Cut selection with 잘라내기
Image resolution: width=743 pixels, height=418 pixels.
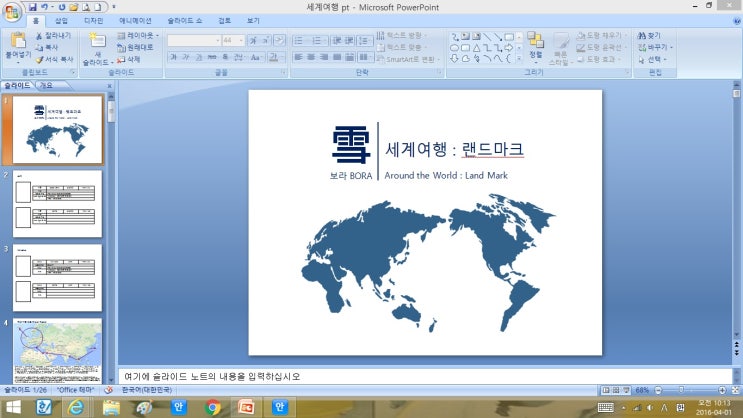point(53,36)
